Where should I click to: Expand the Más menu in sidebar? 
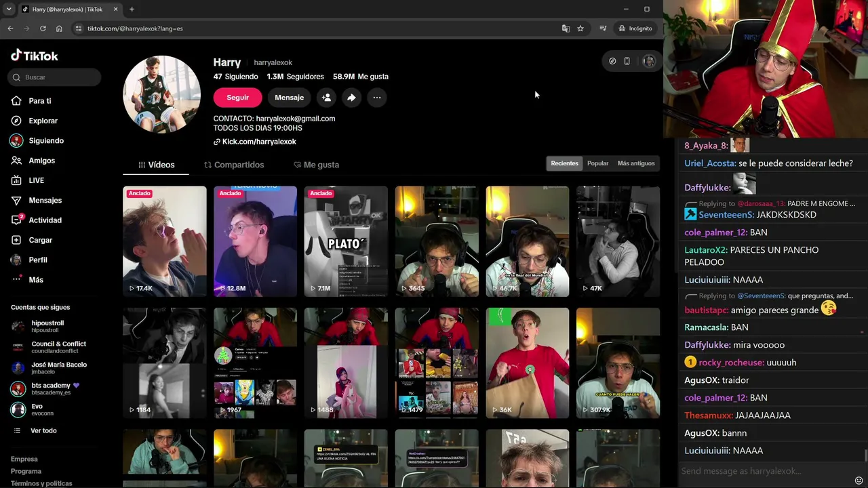point(36,280)
